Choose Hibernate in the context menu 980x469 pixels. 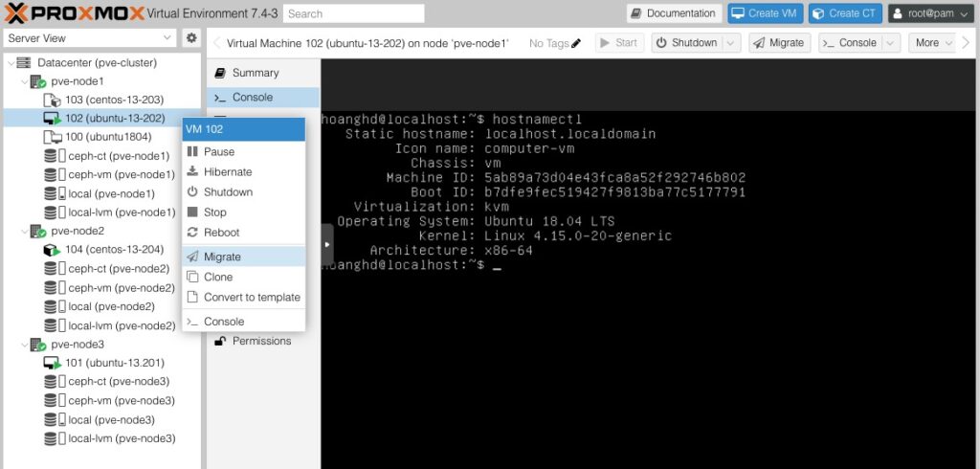[244, 172]
